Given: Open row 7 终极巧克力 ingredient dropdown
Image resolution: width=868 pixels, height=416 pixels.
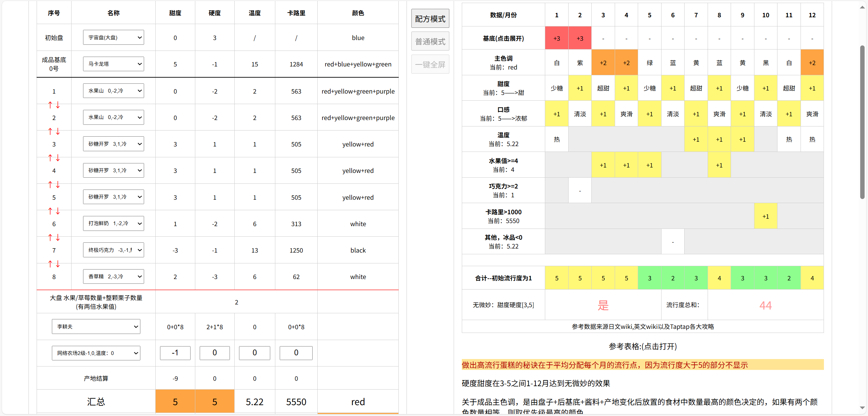Looking at the screenshot, I should (x=114, y=250).
